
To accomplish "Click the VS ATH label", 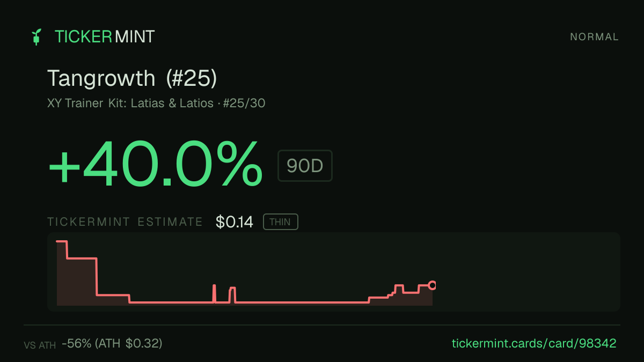I will [40, 345].
